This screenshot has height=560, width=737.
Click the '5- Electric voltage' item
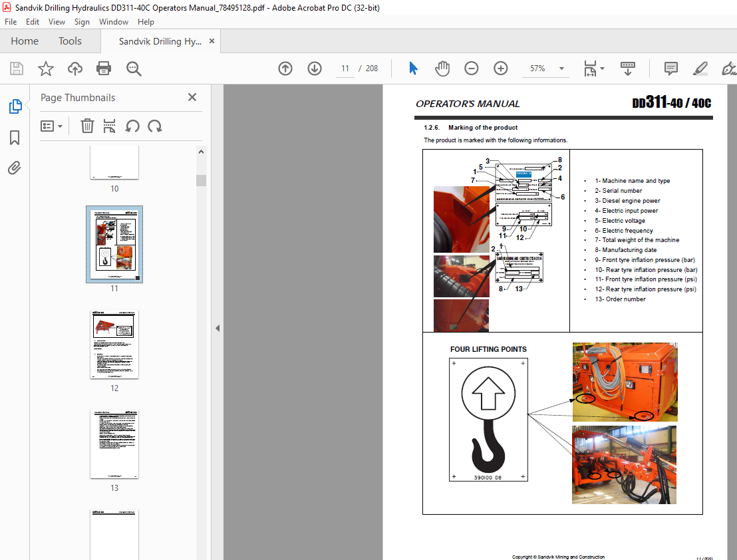point(619,221)
